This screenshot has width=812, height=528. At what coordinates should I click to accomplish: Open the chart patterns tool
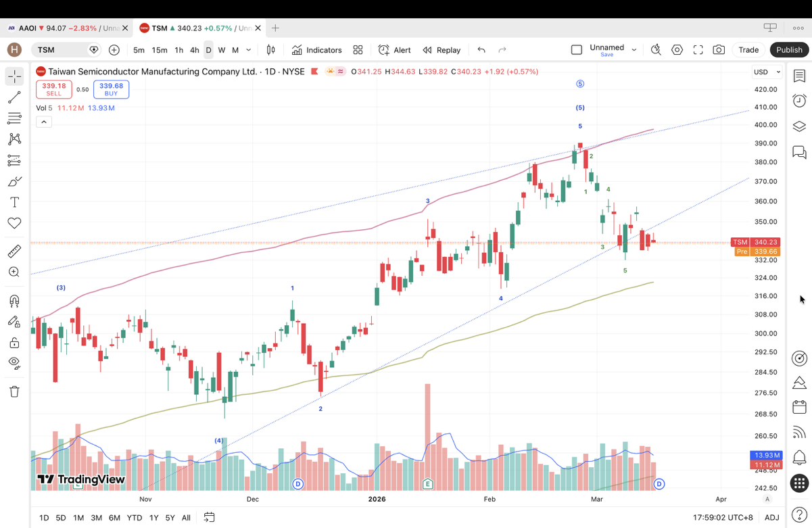point(14,139)
